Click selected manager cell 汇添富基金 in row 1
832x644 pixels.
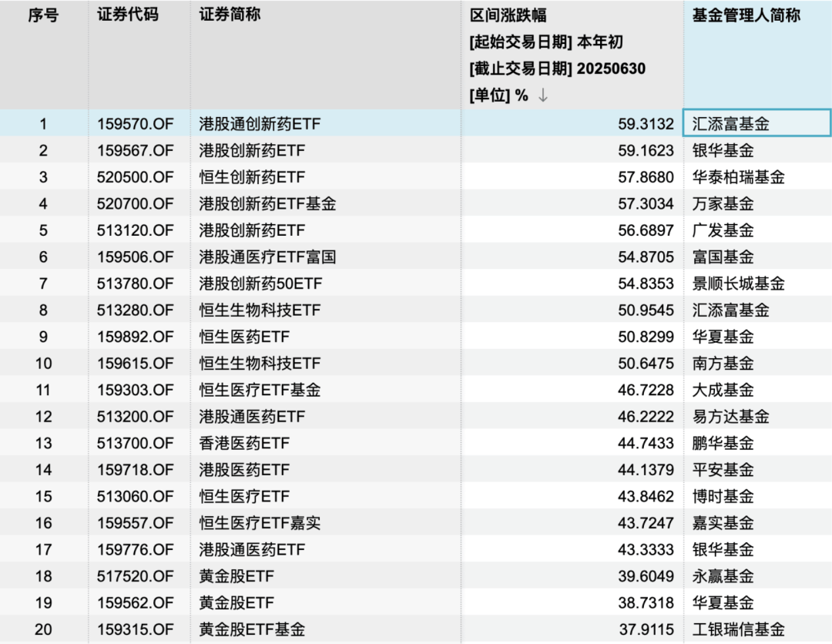pos(757,123)
